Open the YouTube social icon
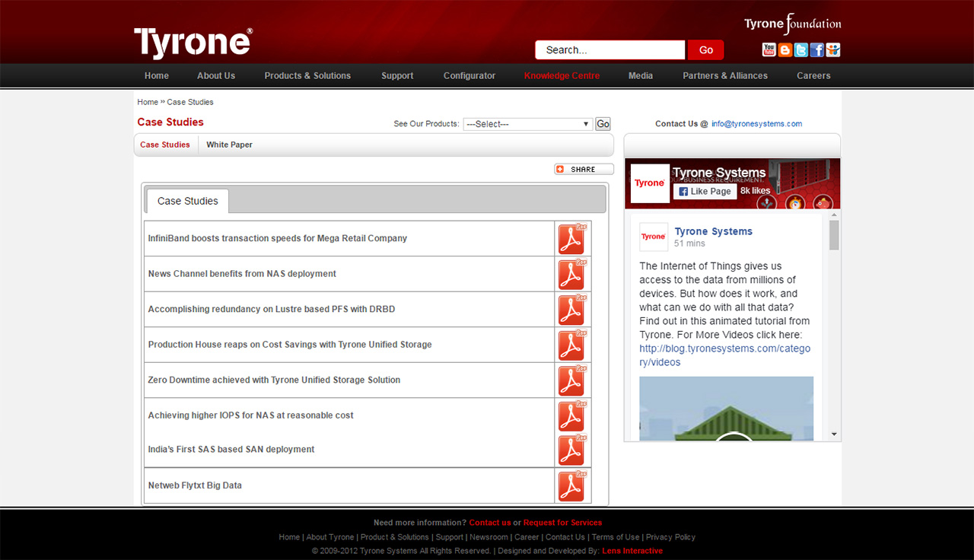This screenshot has width=974, height=560. point(769,50)
